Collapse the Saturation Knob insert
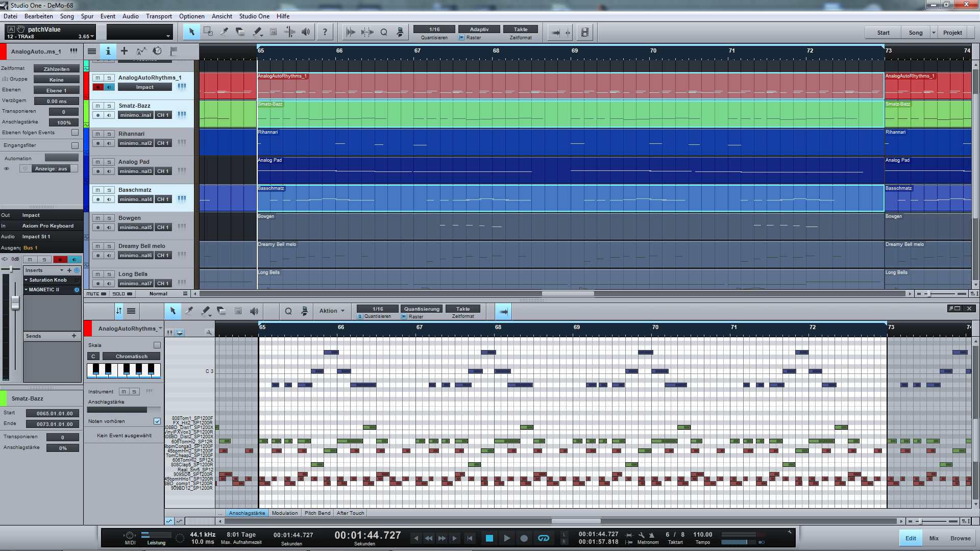Viewport: 980px width, 551px height. point(26,280)
